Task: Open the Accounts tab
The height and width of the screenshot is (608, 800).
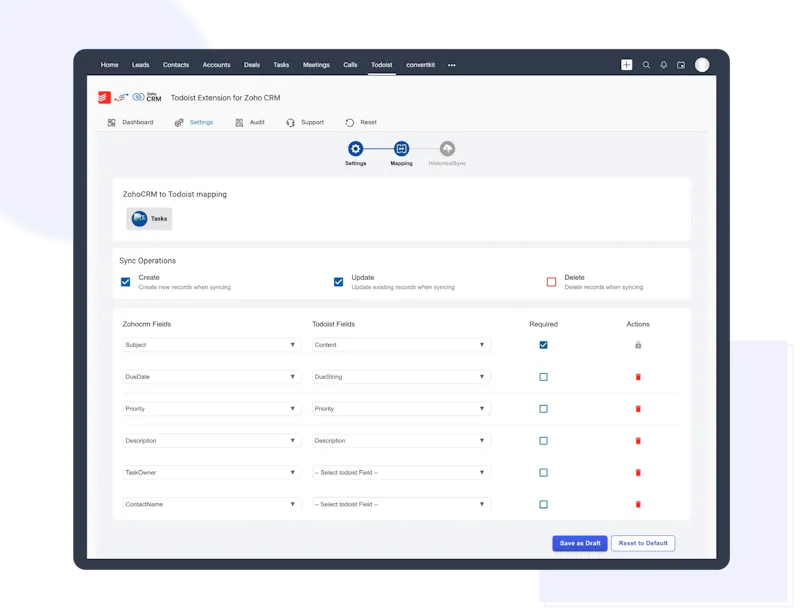Action: (216, 65)
